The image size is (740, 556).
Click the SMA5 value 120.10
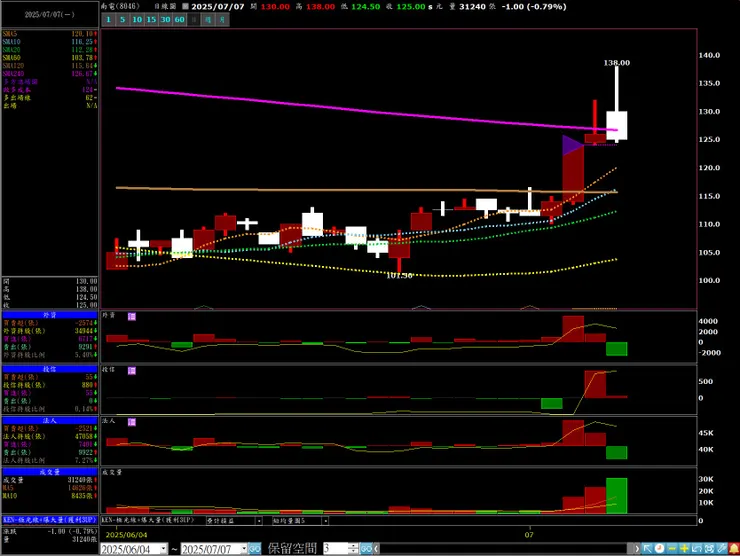point(84,34)
